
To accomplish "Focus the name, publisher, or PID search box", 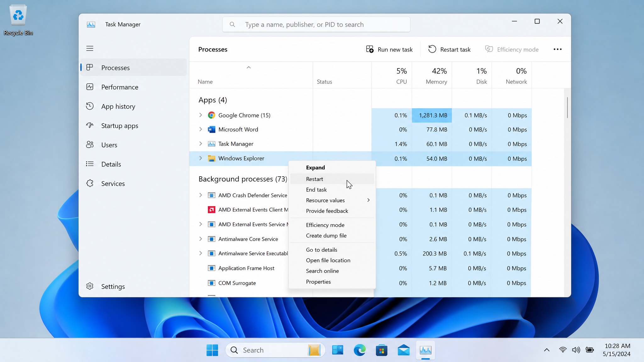I will (x=316, y=25).
